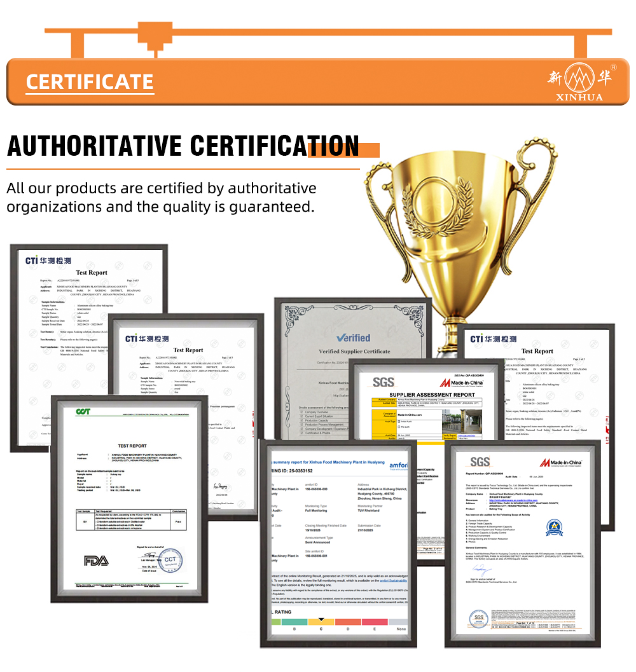The image size is (636, 672).
Task: Click the showroom URL on SGS audit report
Action: coord(513,500)
